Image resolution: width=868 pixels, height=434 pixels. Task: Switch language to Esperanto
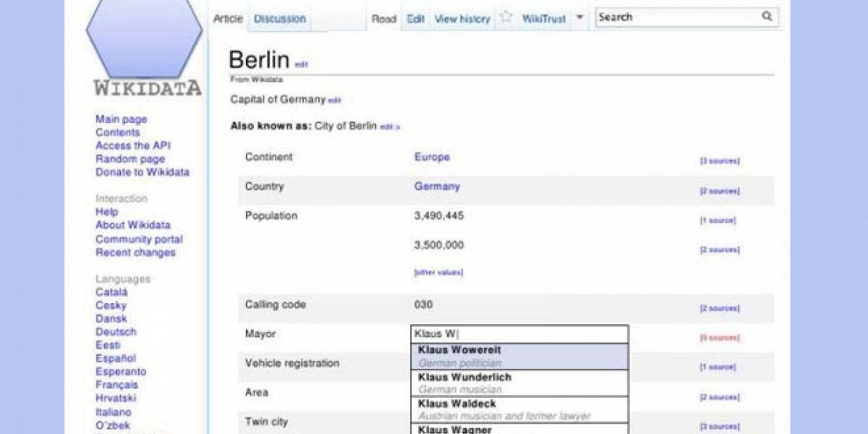tap(121, 372)
